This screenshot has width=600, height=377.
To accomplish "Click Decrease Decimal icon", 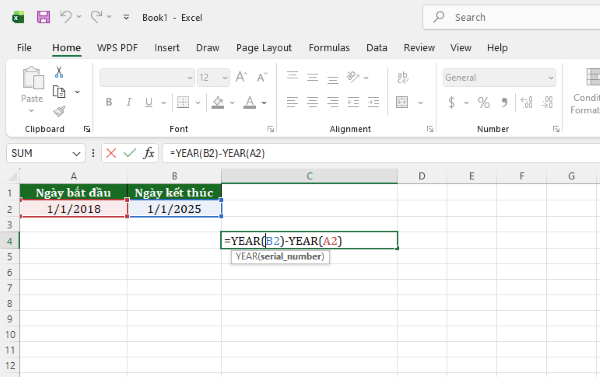I will 547,102.
